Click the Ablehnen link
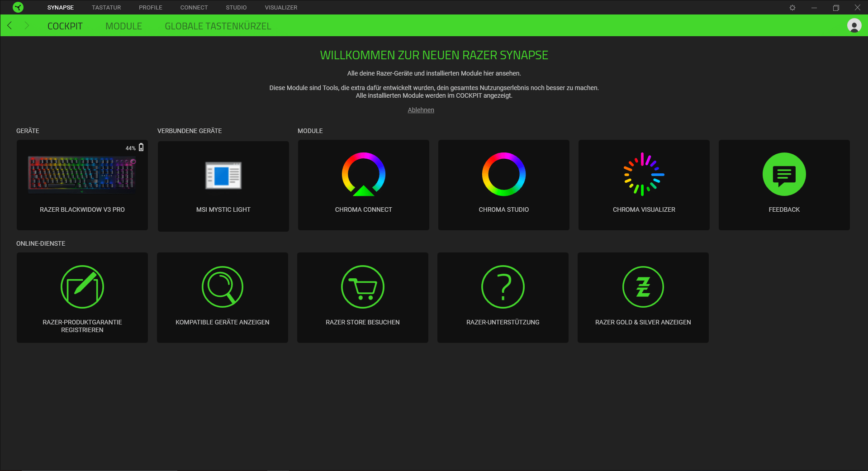Image resolution: width=868 pixels, height=471 pixels. pos(421,110)
